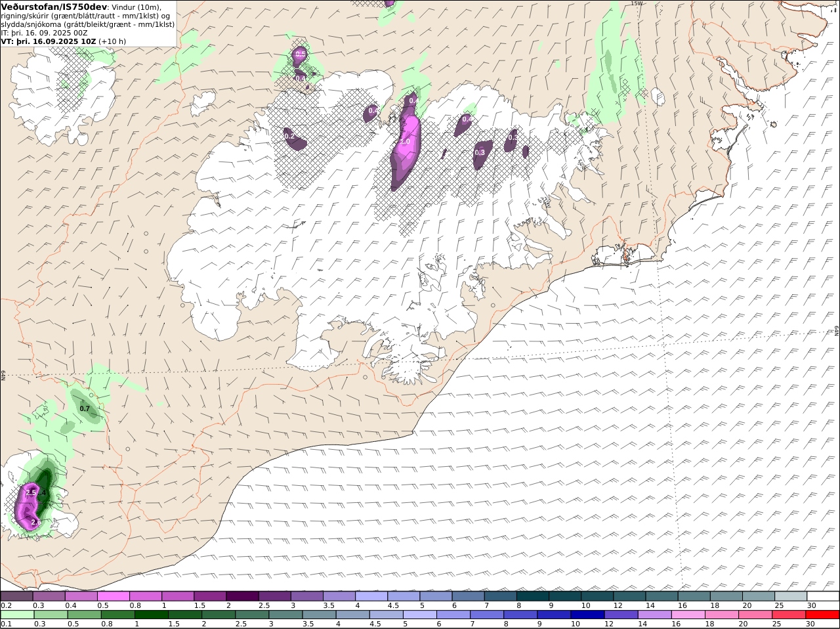840x629 pixels.
Task: Select the bright red 30 swatch, bottom legend row
Action: point(824,615)
